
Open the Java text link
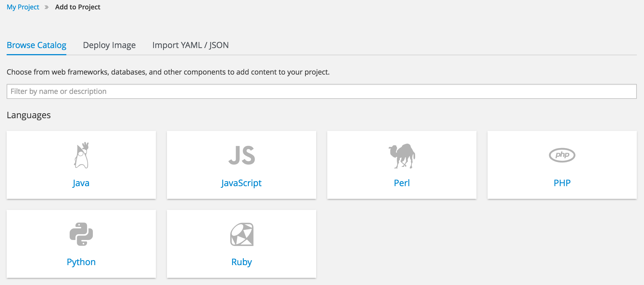pos(81,183)
